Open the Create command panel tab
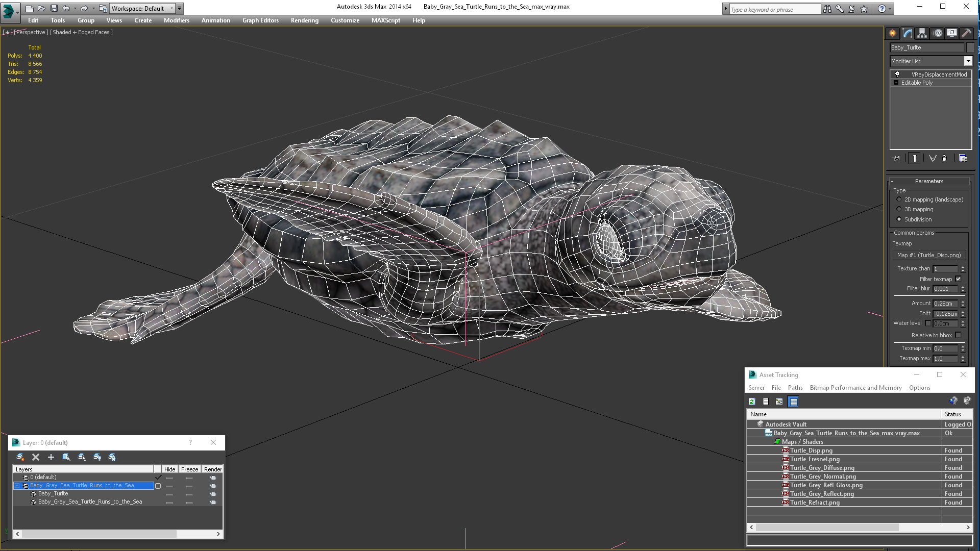Viewport: 980px width, 551px height. coord(892,33)
